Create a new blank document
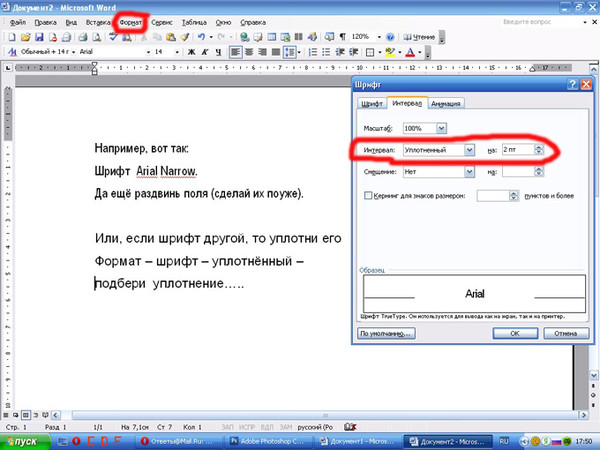The image size is (600, 450). [12, 37]
